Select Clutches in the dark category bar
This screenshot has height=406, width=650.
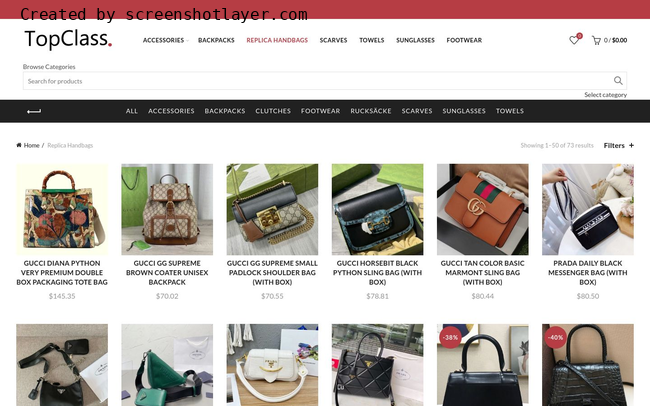click(273, 111)
